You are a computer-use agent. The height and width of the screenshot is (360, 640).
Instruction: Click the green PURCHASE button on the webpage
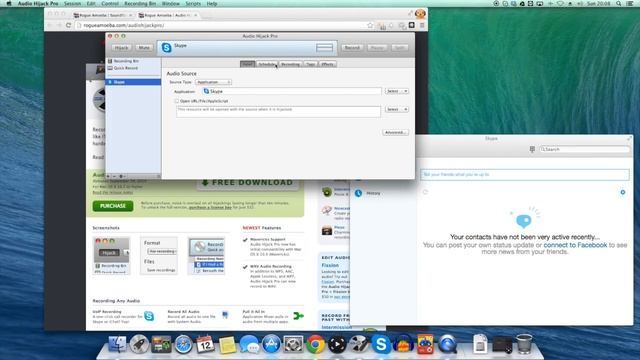[x=113, y=206]
